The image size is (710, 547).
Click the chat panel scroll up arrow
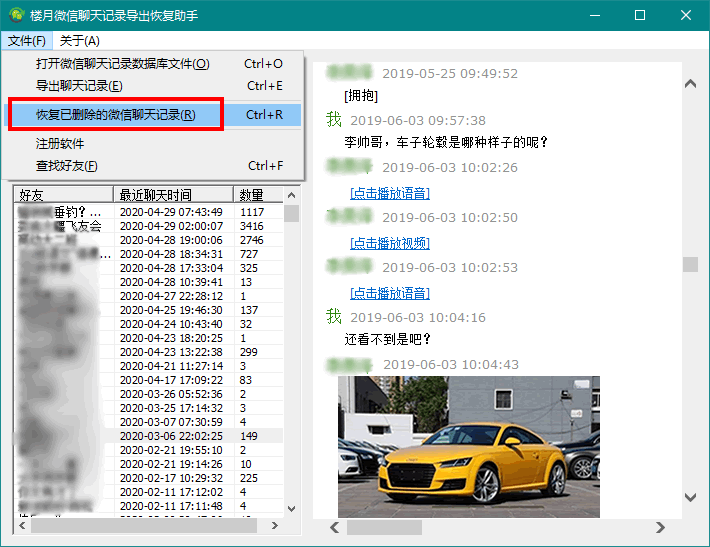pyautogui.click(x=690, y=85)
